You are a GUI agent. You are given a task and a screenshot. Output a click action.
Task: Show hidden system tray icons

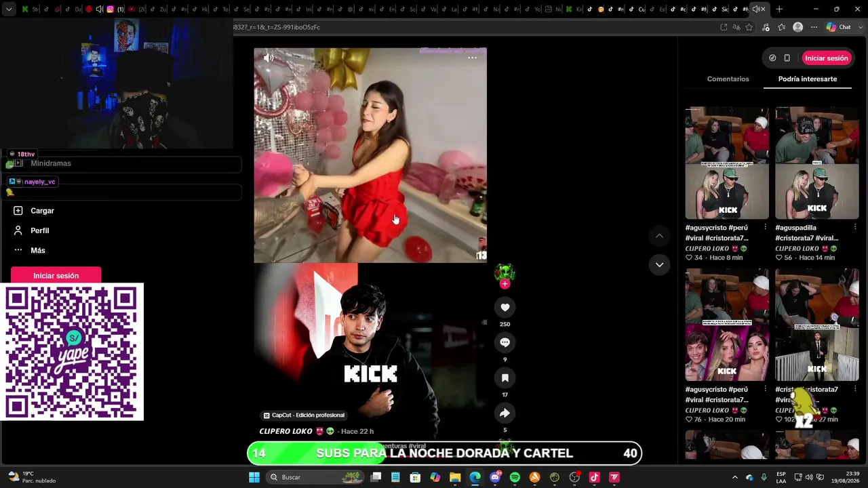click(734, 477)
